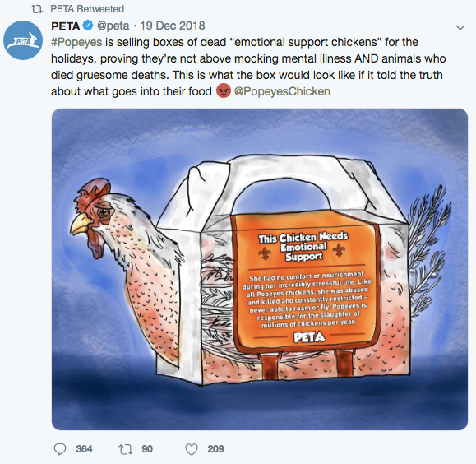Viewport: 476px width, 464px height.
Task: Open the #Popeyes hashtag
Action: [76, 42]
